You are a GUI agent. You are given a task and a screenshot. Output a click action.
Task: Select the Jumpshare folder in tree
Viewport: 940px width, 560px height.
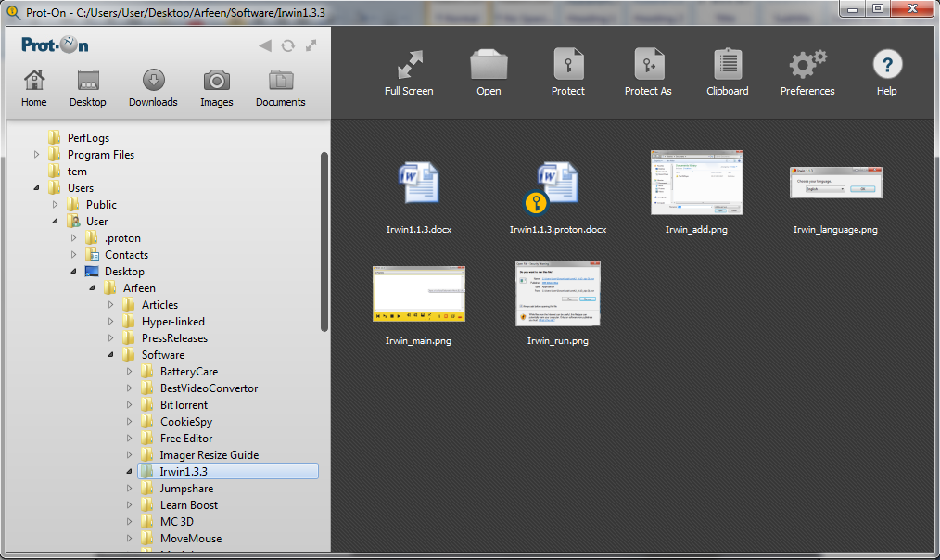[185, 489]
